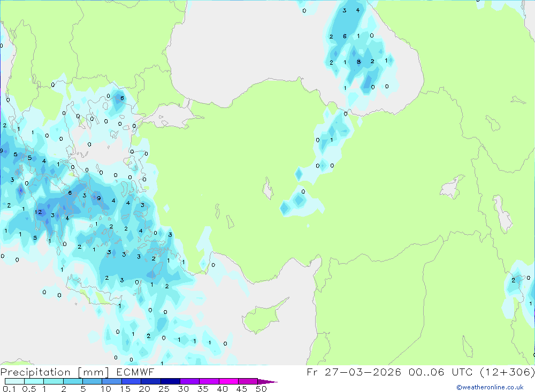
Task: Open the weatheronline.co.uk credit link
Action: tap(490, 387)
